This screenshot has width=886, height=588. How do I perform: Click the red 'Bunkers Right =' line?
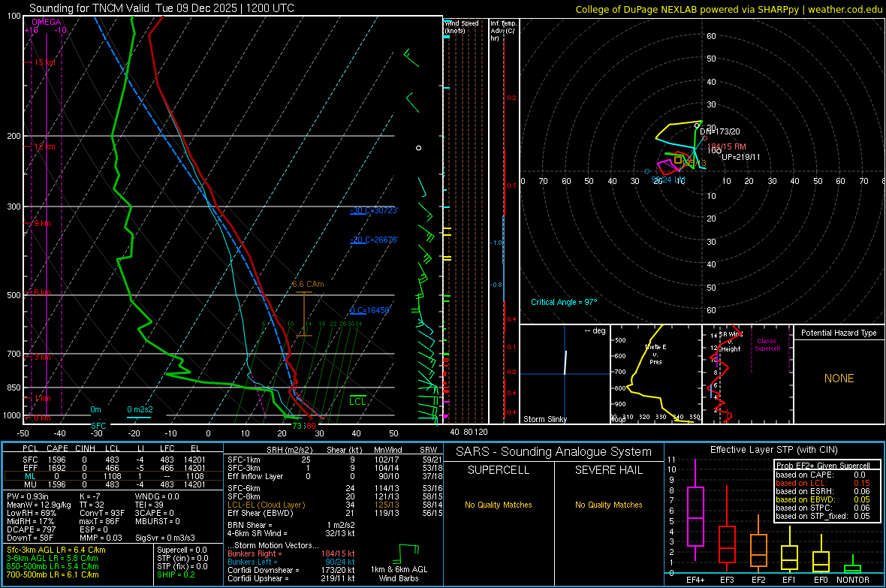pyautogui.click(x=291, y=553)
